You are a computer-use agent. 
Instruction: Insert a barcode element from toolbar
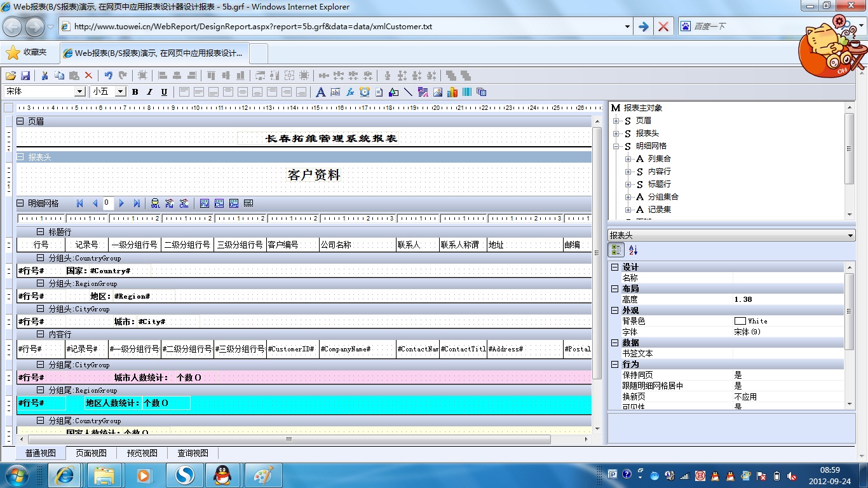pyautogui.click(x=467, y=92)
